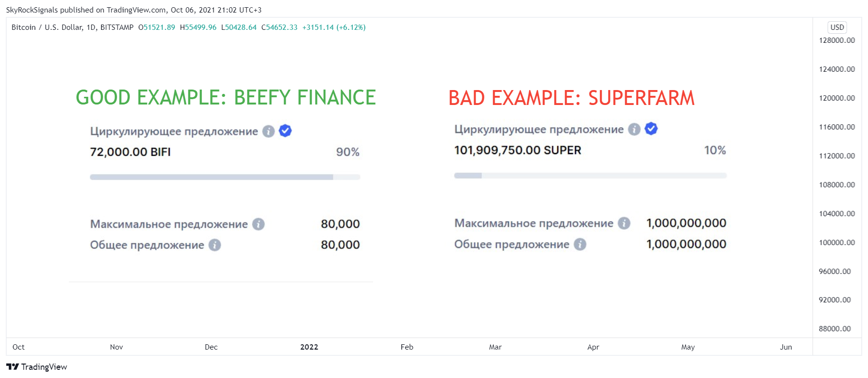Screen dimensions: 868x378
Task: Click the GOOD EXAMPLE: BEEFY FINANCE heading
Action: [226, 98]
